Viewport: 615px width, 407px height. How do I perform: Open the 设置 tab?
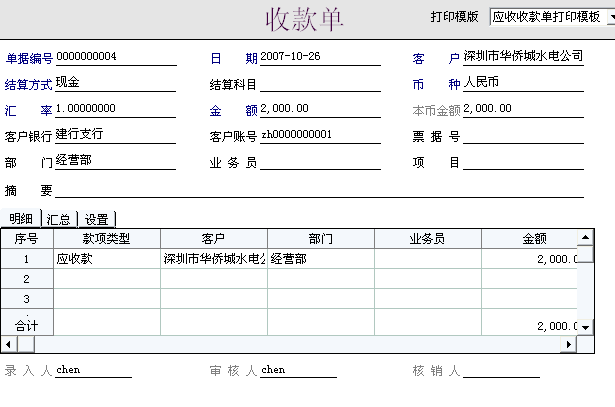point(96,219)
